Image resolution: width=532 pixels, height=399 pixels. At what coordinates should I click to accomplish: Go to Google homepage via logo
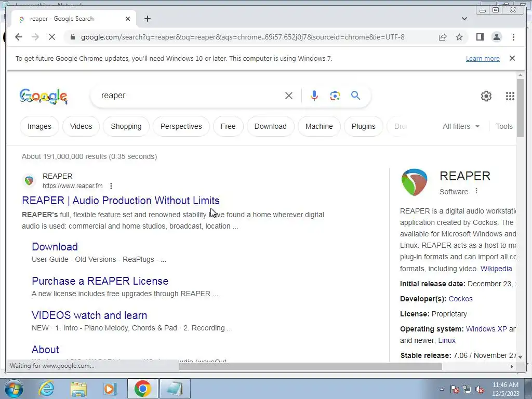click(44, 96)
